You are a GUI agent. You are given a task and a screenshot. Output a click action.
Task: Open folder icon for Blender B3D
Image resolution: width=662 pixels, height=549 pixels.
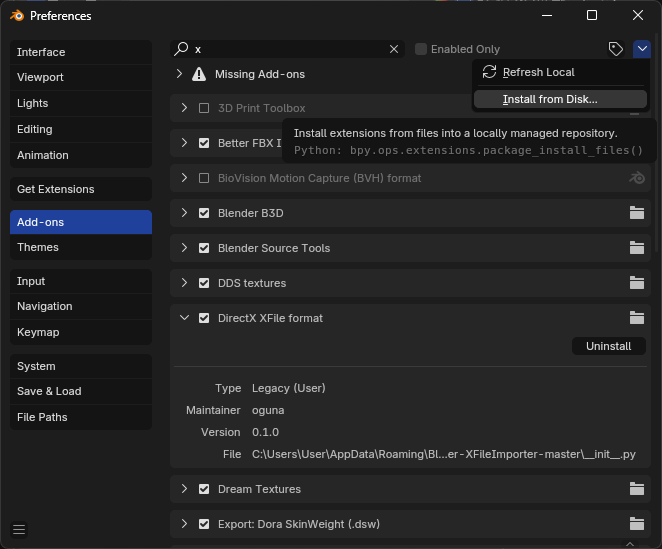637,213
